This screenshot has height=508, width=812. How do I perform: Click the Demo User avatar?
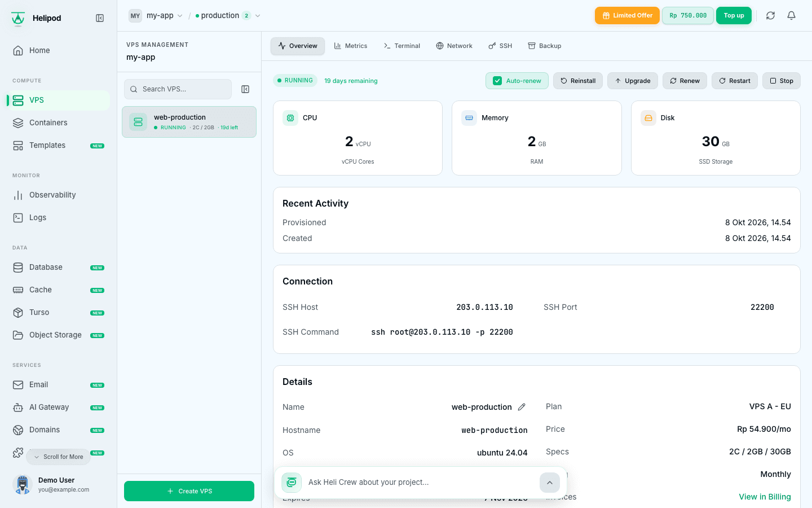pyautogui.click(x=22, y=484)
